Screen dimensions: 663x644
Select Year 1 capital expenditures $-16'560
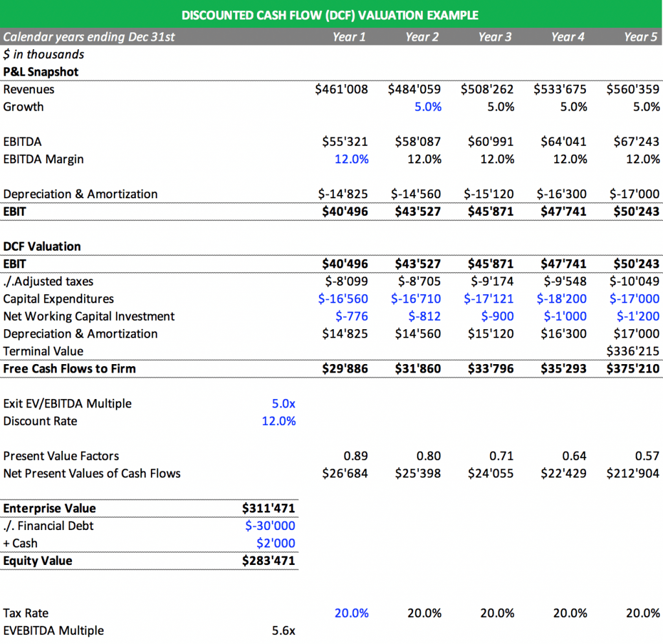coord(343,299)
